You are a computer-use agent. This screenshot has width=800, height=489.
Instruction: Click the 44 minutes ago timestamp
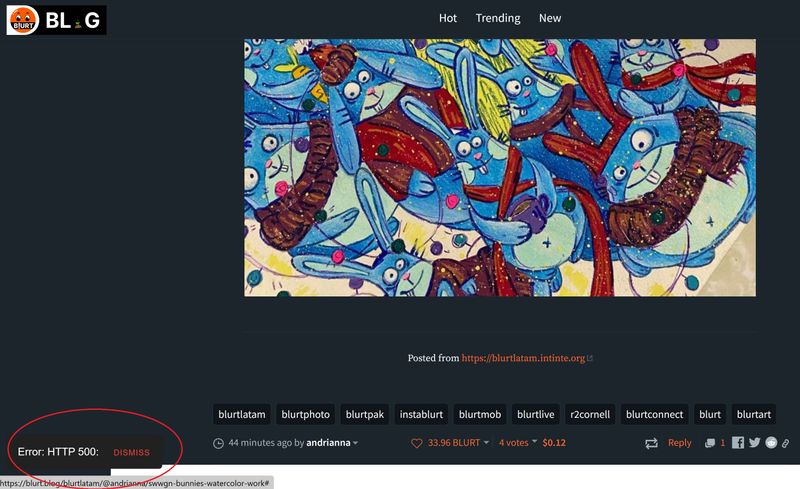point(260,443)
